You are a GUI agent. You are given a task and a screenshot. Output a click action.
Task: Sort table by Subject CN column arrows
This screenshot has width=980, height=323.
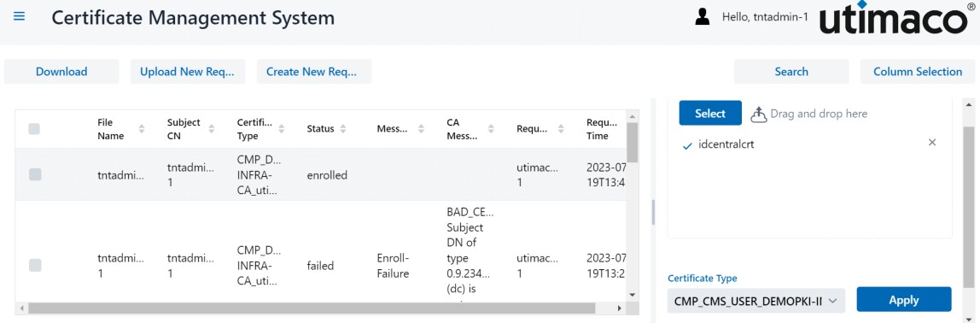(211, 129)
